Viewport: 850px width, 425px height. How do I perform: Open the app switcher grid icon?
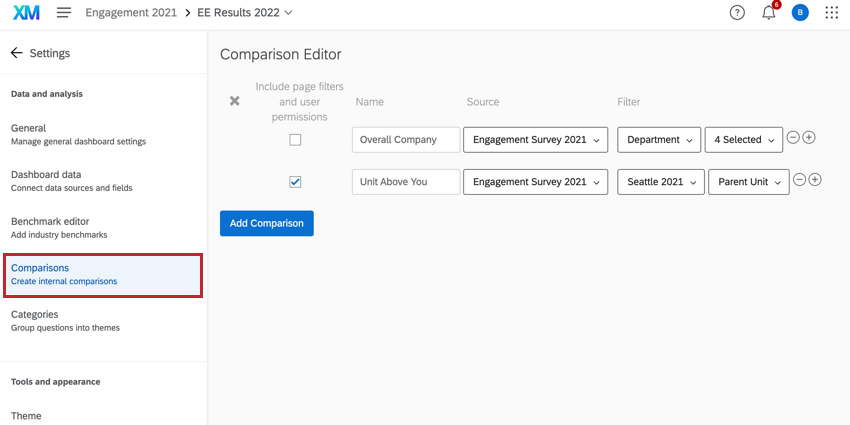click(831, 13)
